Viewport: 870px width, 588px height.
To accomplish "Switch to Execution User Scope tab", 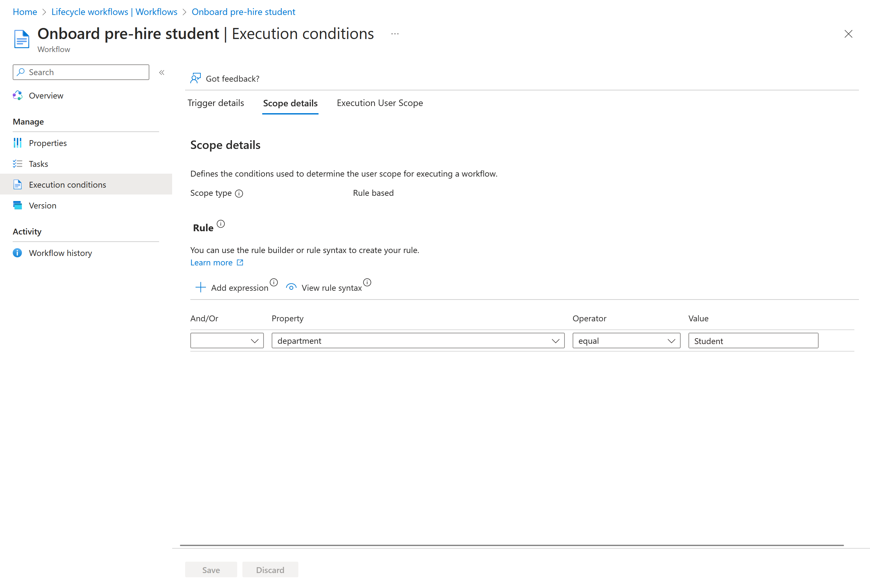I will tap(380, 103).
